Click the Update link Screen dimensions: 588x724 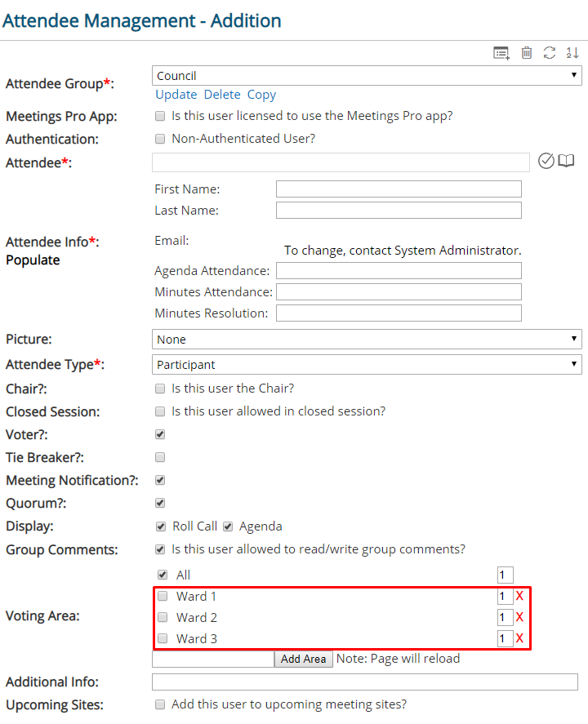pos(176,95)
